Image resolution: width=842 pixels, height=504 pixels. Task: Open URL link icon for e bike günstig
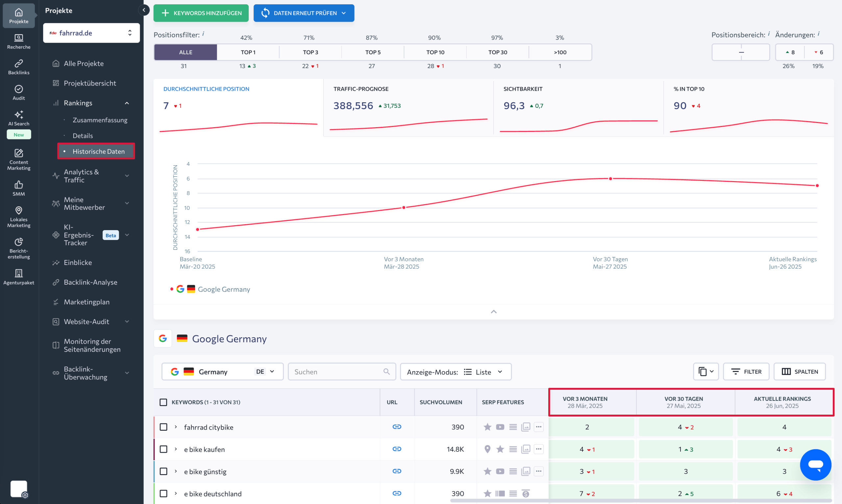tap(397, 471)
